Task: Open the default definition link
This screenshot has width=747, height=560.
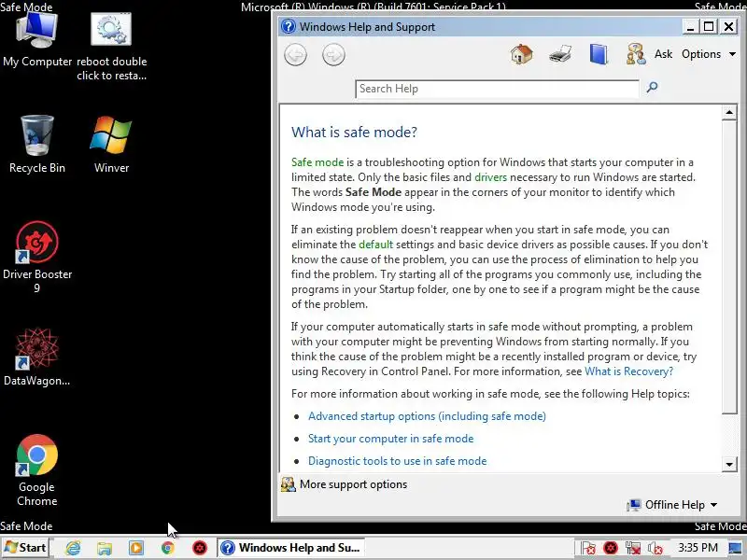Action: [376, 245]
